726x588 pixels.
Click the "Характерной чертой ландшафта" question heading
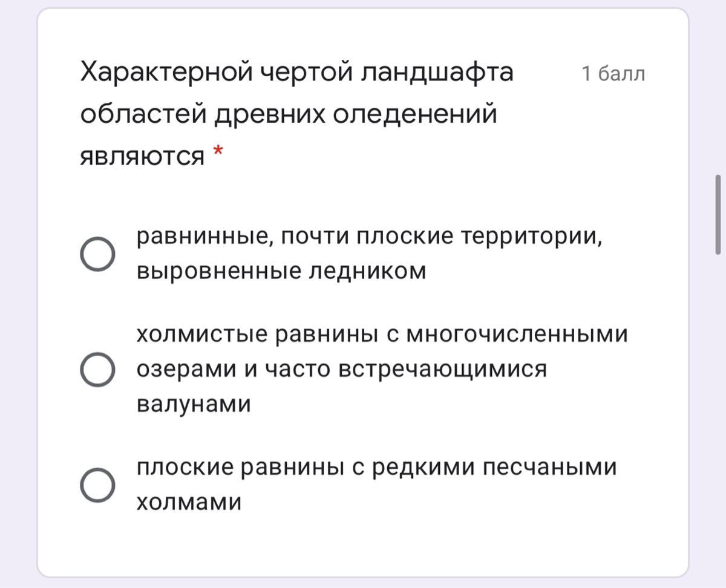(x=297, y=74)
